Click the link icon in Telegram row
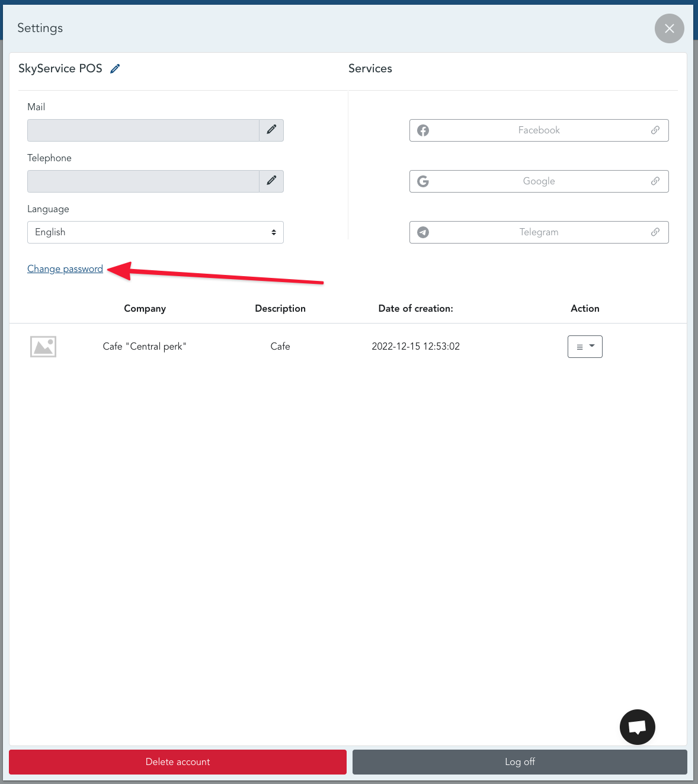The width and height of the screenshot is (698, 784). [x=655, y=232]
